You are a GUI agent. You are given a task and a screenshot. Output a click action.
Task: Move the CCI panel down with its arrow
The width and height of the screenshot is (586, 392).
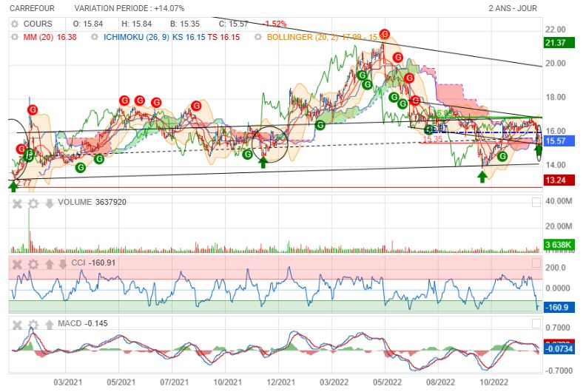[x=63, y=265]
